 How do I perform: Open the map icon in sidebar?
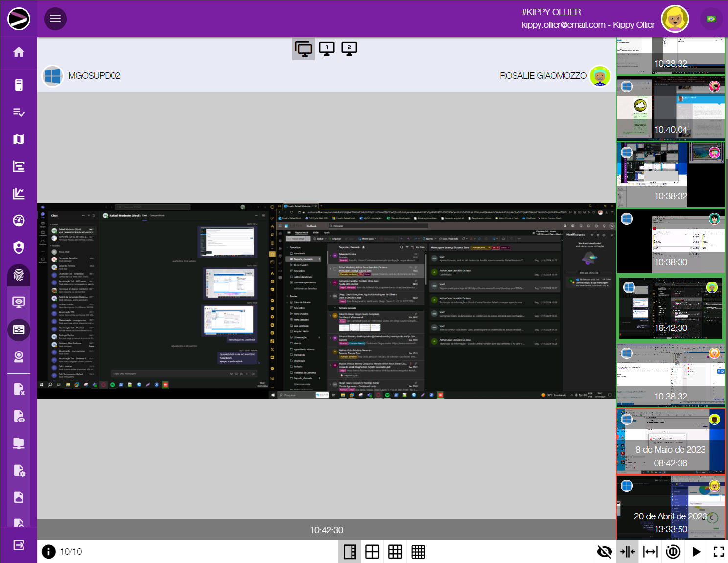tap(19, 140)
